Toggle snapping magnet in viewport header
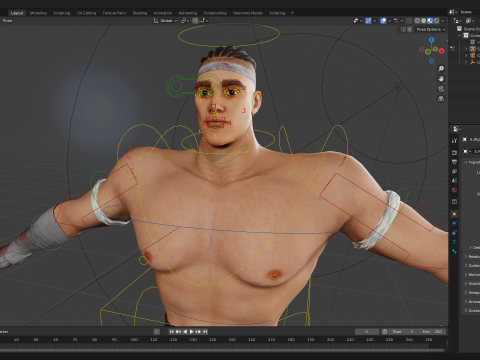This screenshot has width=480, height=360. (x=195, y=21)
